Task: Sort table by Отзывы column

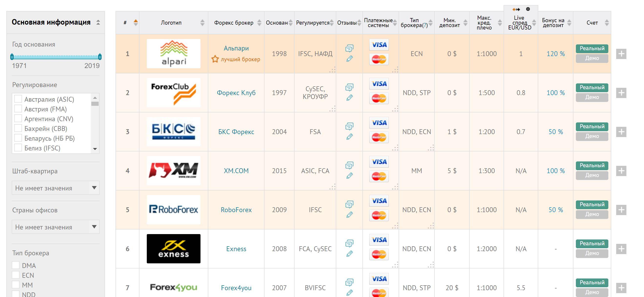Action: coord(359,23)
